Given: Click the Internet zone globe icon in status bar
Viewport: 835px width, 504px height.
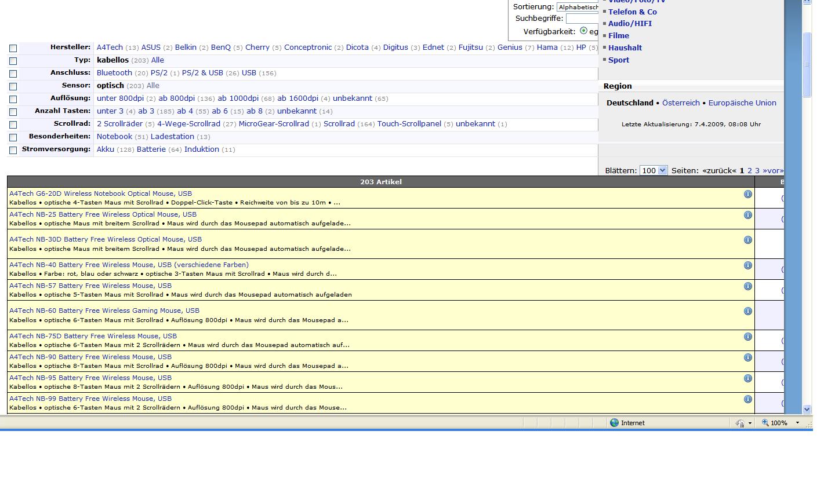Looking at the screenshot, I should [614, 423].
